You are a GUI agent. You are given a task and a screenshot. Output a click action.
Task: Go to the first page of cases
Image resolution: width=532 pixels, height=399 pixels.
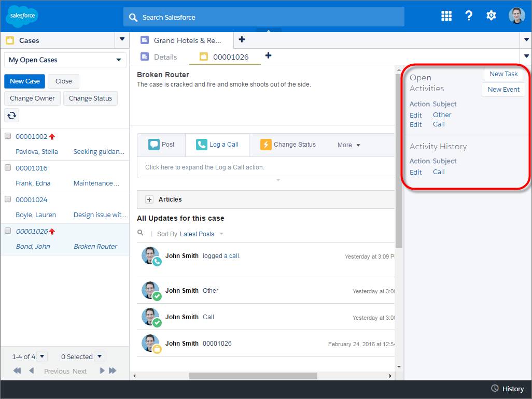pyautogui.click(x=17, y=370)
